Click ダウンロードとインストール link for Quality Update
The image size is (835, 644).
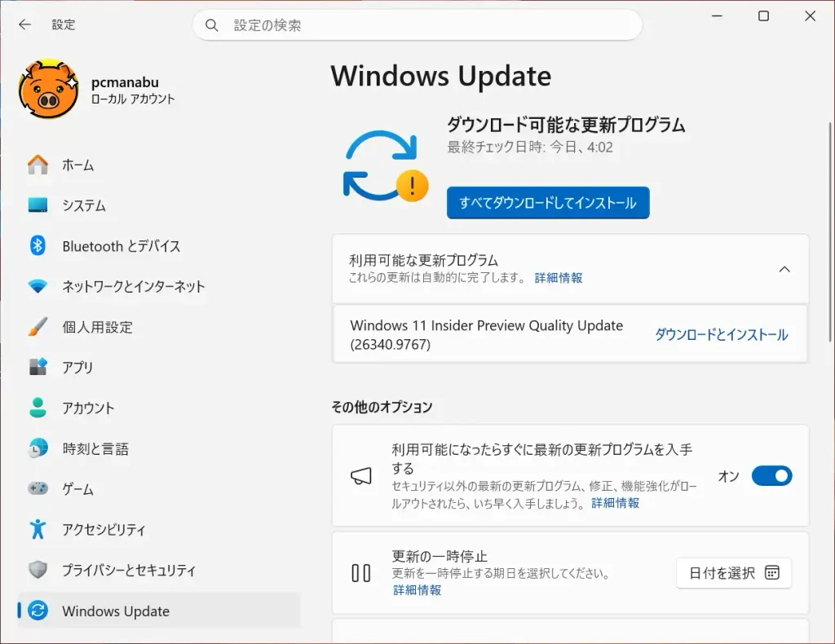(721, 334)
